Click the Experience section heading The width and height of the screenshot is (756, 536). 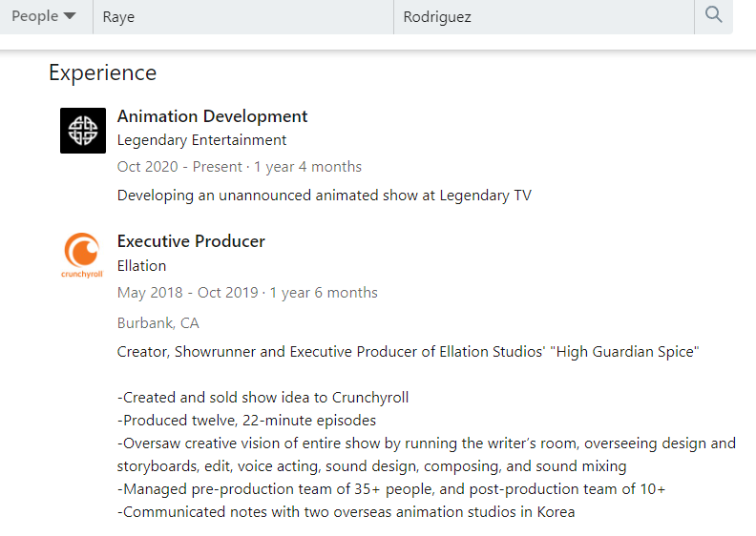103,73
